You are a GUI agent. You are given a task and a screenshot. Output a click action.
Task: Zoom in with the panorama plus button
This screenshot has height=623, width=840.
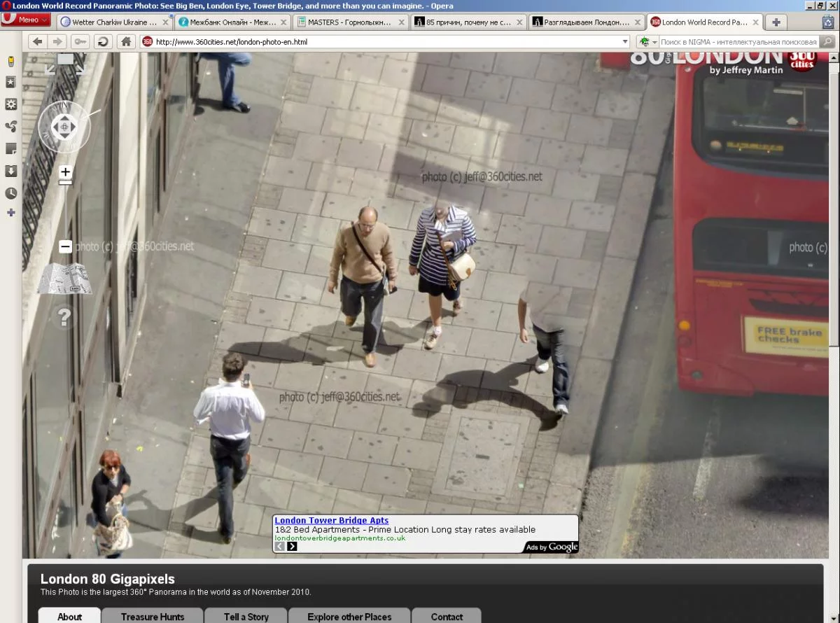[65, 171]
